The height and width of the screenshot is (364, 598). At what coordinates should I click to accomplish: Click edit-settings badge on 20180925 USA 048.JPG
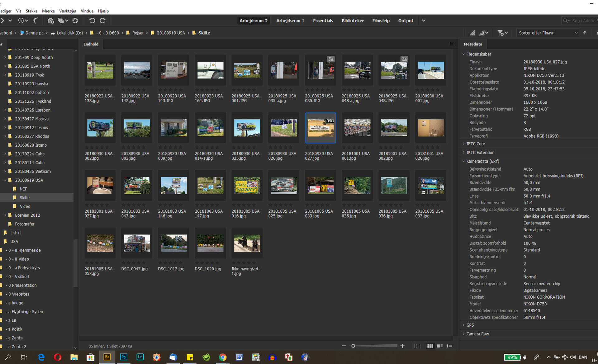tap(404, 59)
